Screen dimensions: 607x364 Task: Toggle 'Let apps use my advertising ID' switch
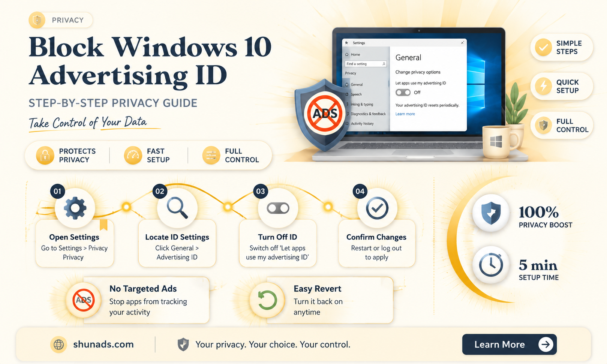pos(403,92)
